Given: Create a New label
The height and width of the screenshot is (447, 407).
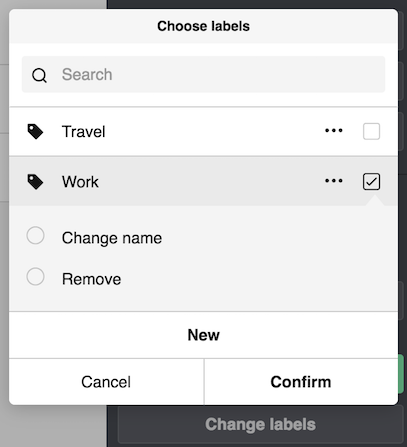Looking at the screenshot, I should (x=203, y=335).
